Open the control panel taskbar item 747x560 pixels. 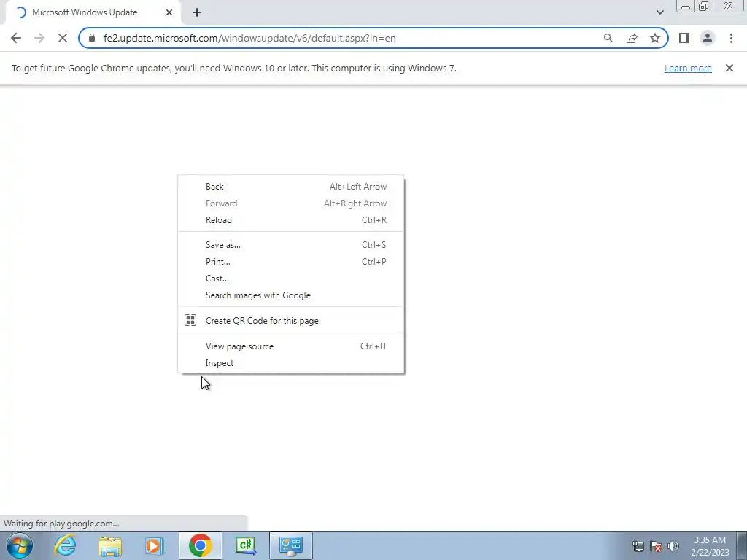tap(291, 545)
